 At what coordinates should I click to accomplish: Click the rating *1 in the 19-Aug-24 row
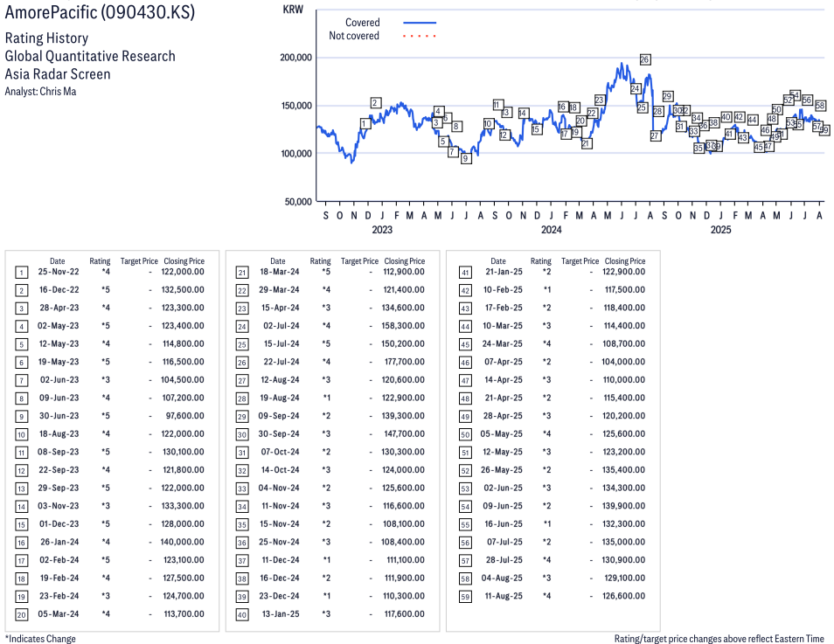pyautogui.click(x=327, y=398)
